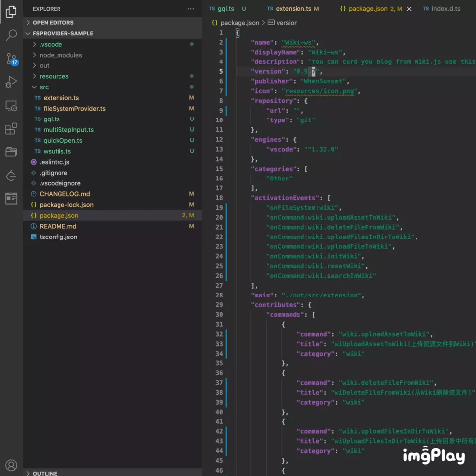Open the Extensions view icon

tap(11, 129)
